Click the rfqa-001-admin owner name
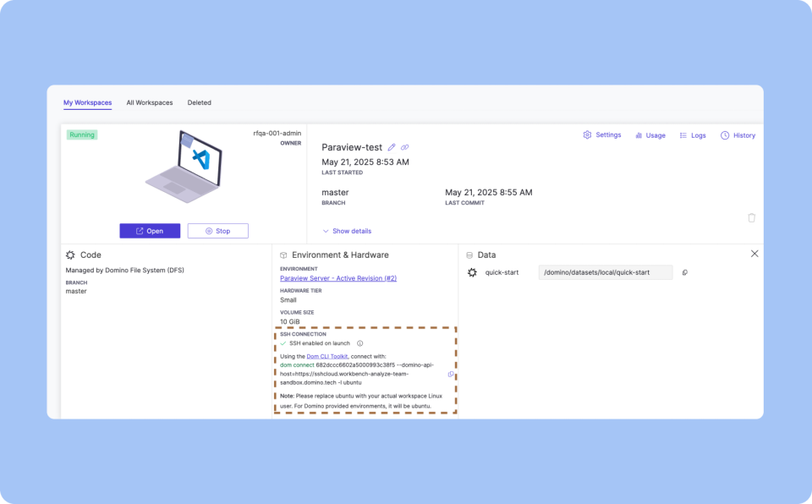 [277, 133]
